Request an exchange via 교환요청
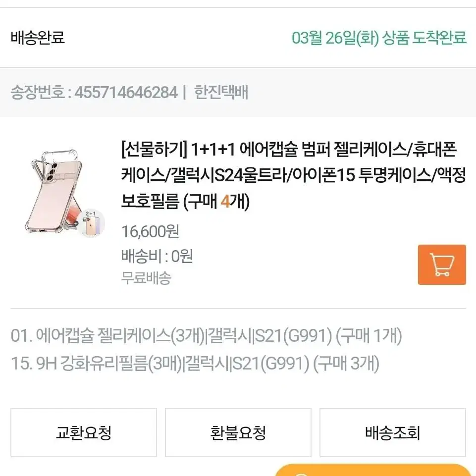 point(84,432)
